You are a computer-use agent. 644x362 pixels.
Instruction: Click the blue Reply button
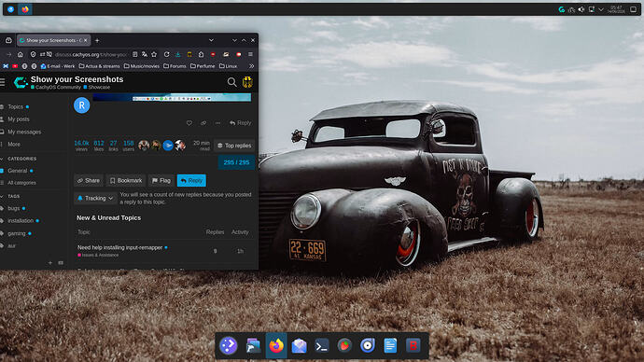tap(191, 181)
